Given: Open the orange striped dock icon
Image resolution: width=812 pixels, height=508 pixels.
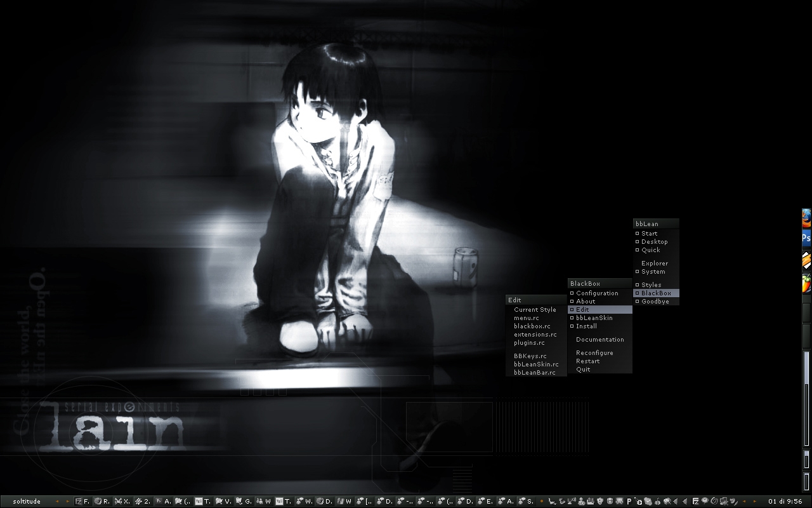Looking at the screenshot, I should pyautogui.click(x=806, y=260).
